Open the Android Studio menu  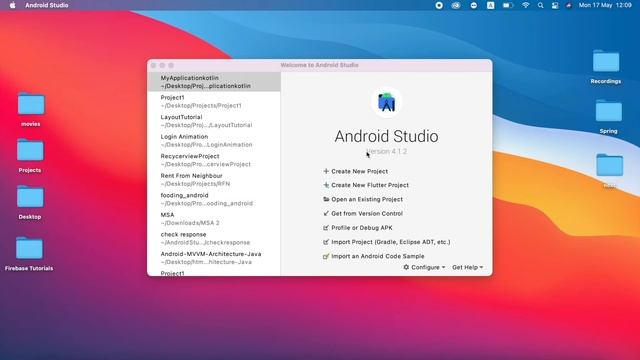[x=47, y=5]
